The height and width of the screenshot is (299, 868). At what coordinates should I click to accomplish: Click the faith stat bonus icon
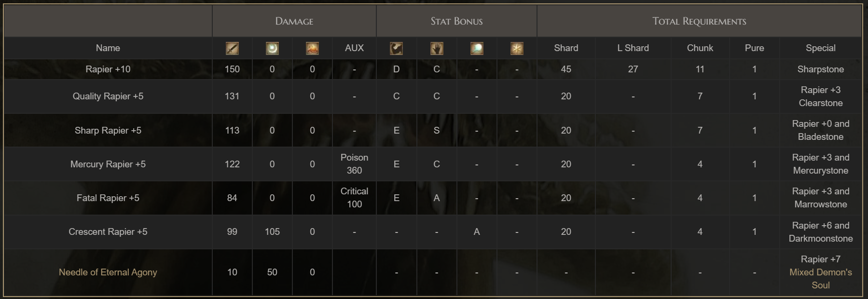click(517, 48)
